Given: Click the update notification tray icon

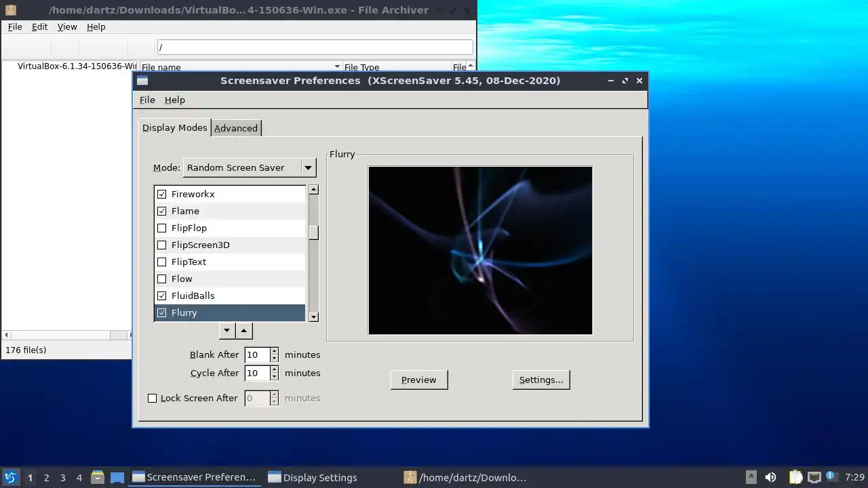Looking at the screenshot, I should tap(831, 476).
